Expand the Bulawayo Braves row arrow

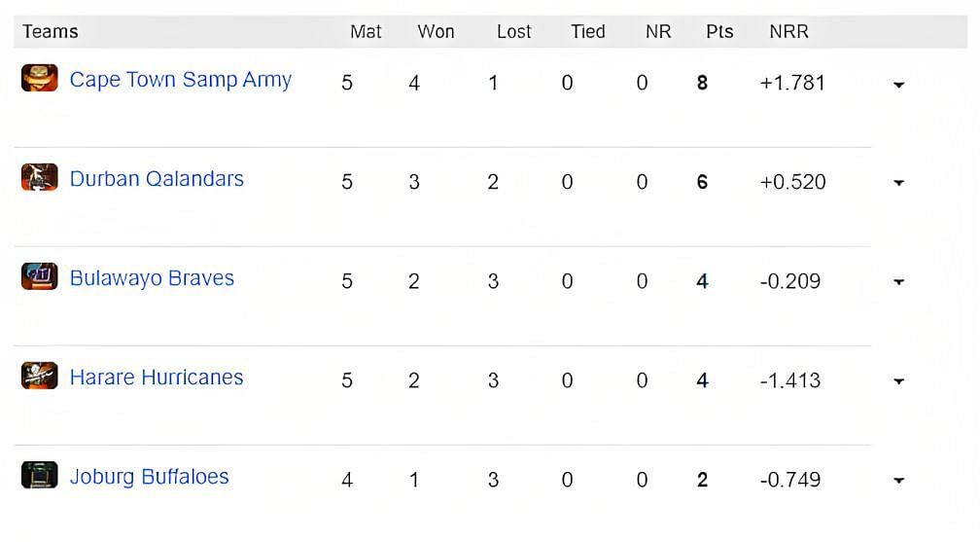pos(898,282)
